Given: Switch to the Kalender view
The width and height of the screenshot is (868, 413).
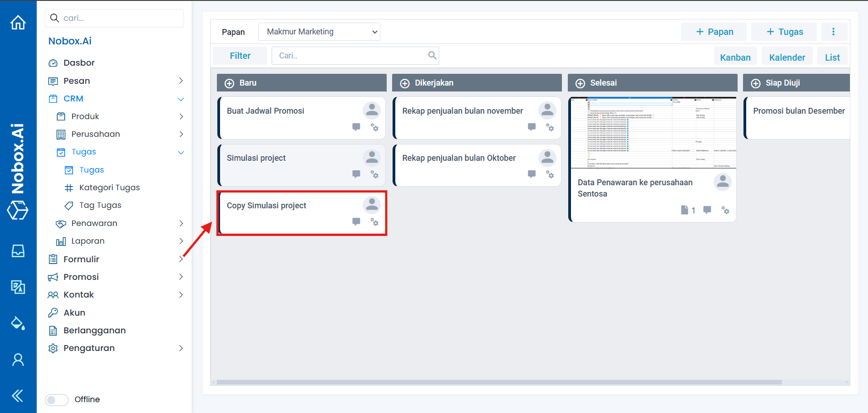Looking at the screenshot, I should [787, 57].
